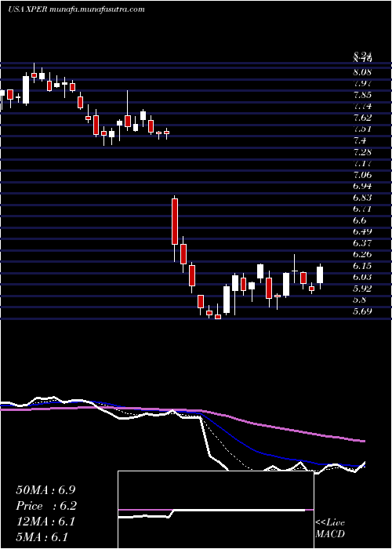Select the 6.26 price axis label
The image size is (392, 549).
click(x=362, y=254)
